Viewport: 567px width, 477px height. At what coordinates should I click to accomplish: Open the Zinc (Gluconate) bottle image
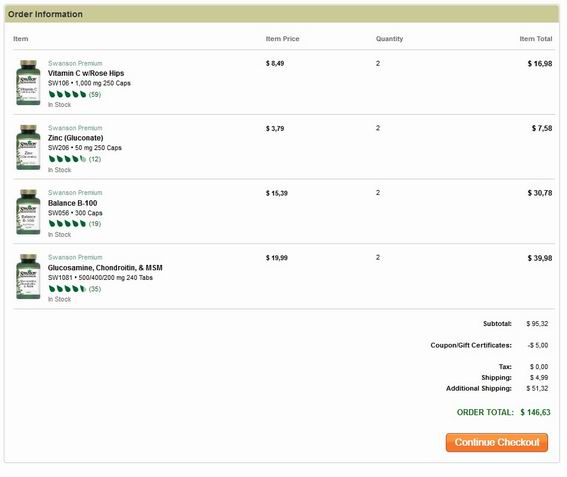(28, 148)
